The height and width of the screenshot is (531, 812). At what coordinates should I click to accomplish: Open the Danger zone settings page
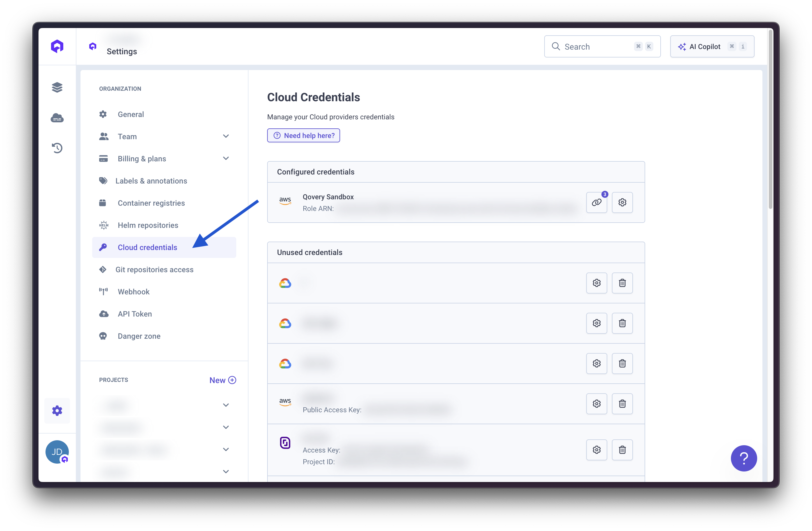coord(139,336)
